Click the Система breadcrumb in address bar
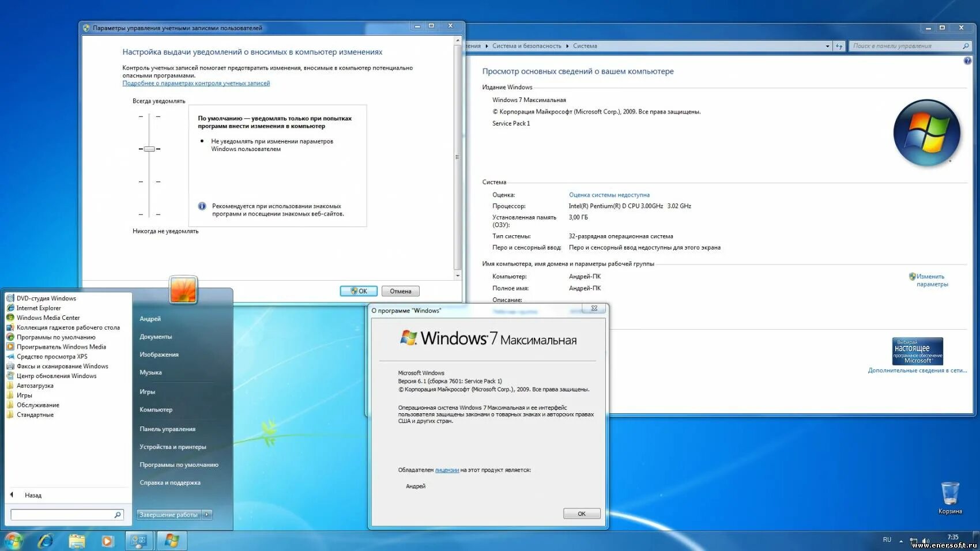The image size is (980, 551). [585, 46]
